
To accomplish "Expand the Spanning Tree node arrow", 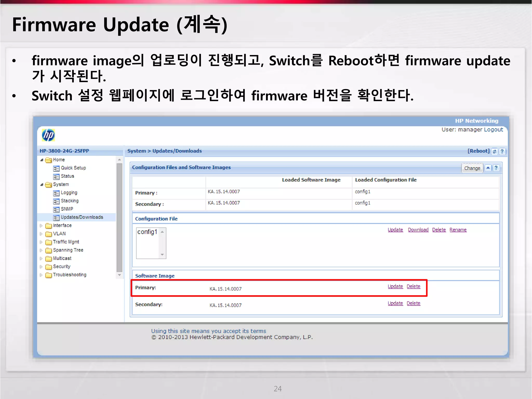I will 41,250.
